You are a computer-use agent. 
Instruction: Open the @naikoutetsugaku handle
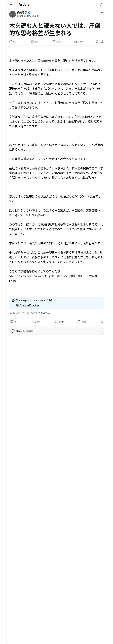coord(28,16)
